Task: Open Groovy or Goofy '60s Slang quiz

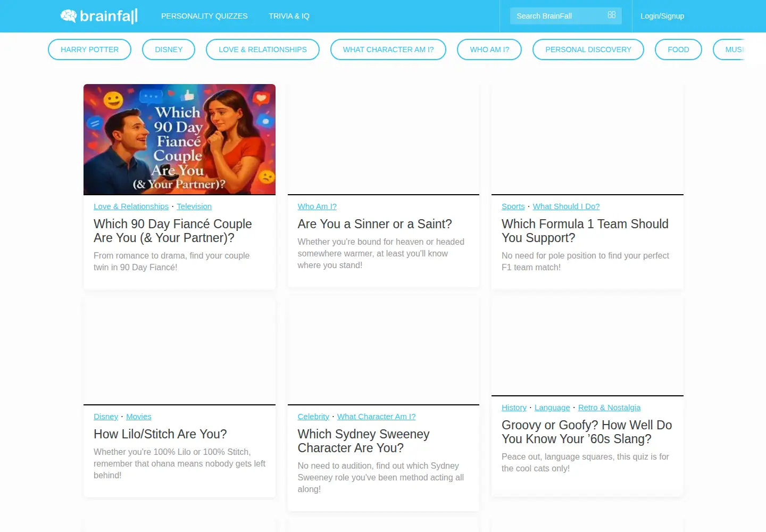Action: pyautogui.click(x=587, y=432)
